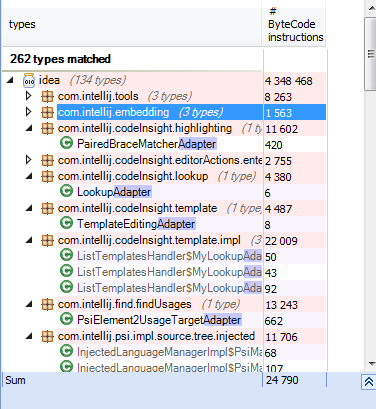
Task: Click PsiElement2UsageTargetAdapter class icon
Action: (66, 319)
